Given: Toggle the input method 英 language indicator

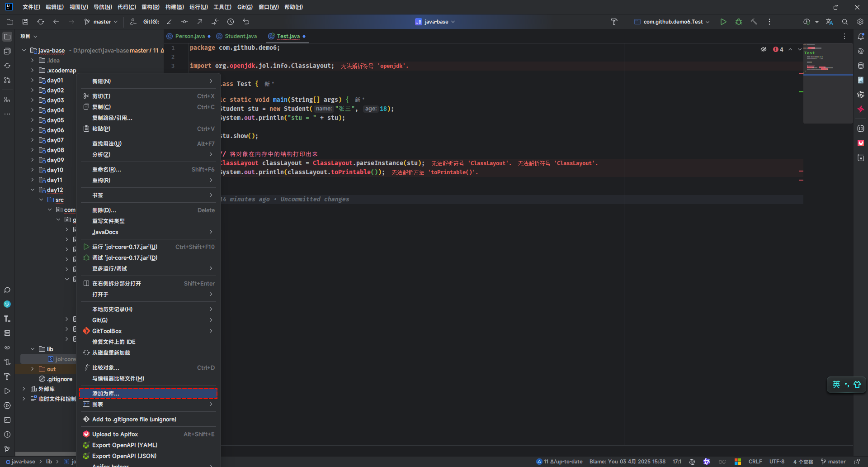Looking at the screenshot, I should [836, 385].
